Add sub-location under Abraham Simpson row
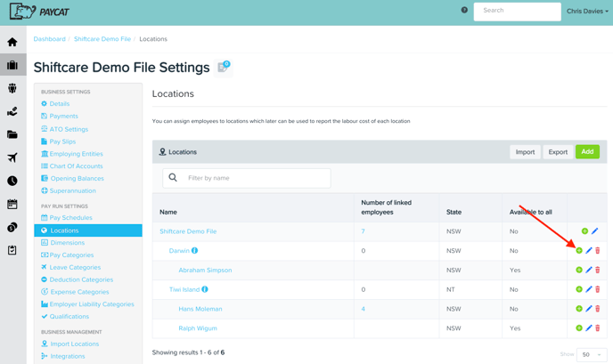 [579, 270]
